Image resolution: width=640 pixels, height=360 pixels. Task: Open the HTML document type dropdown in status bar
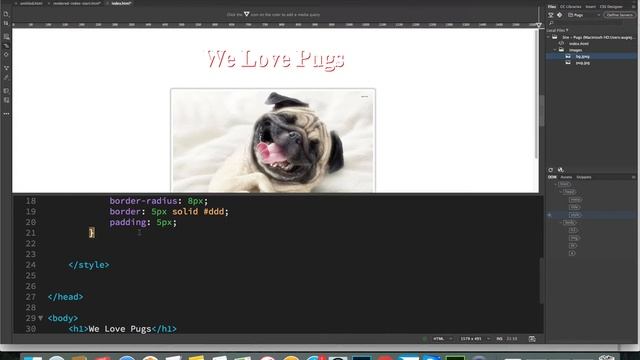pyautogui.click(x=443, y=339)
